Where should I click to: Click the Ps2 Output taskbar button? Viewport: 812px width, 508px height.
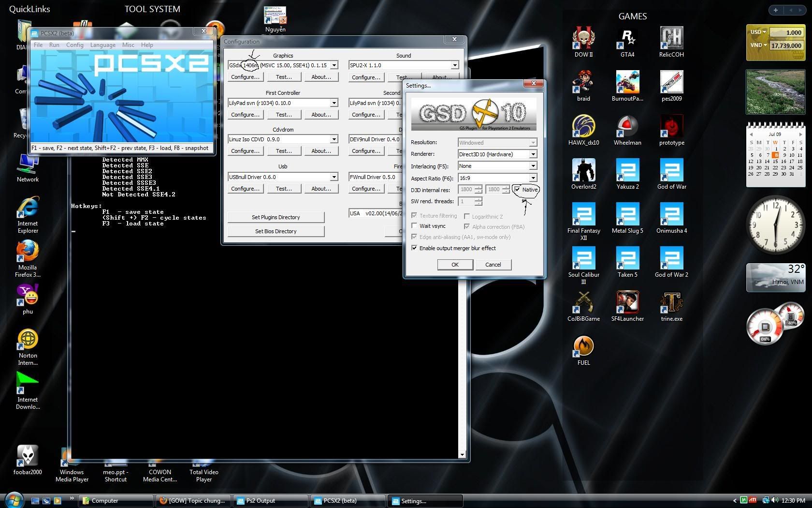click(271, 501)
